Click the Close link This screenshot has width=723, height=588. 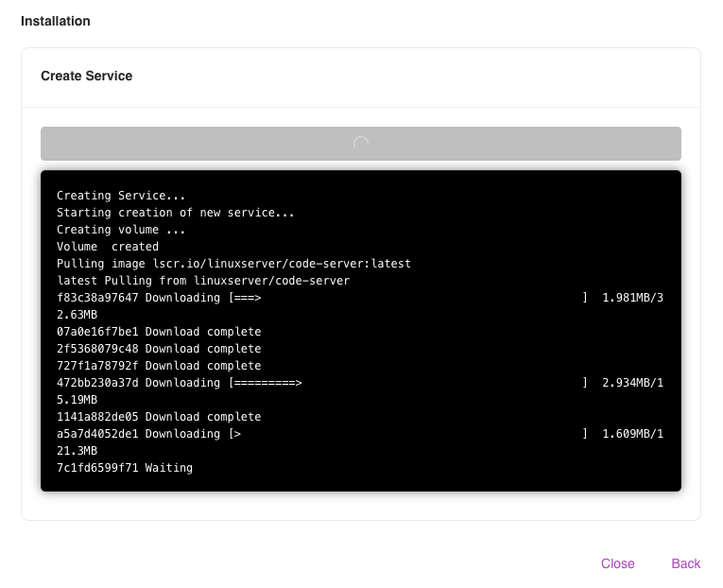617,563
